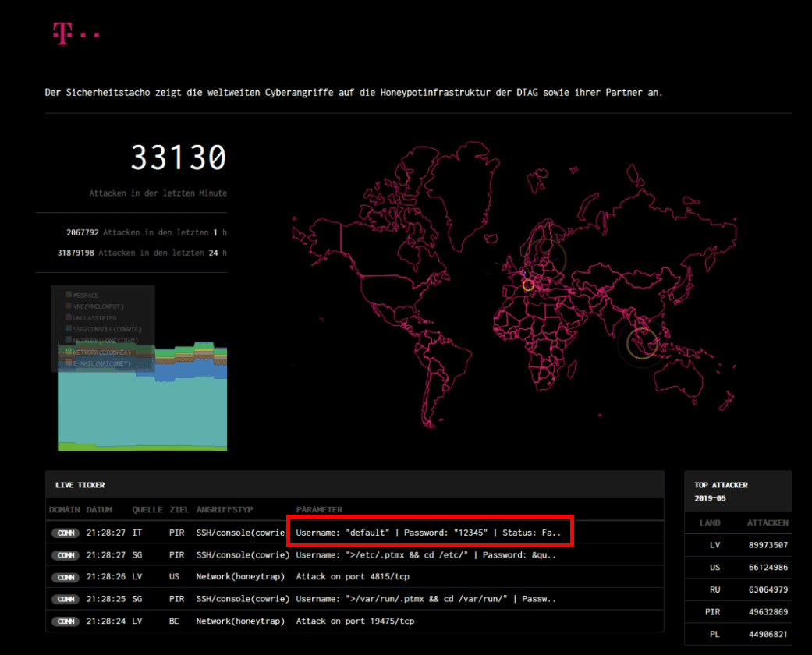This screenshot has width=812, height=655.
Task: Click the 21:28:24 timestamp
Action: (105, 621)
